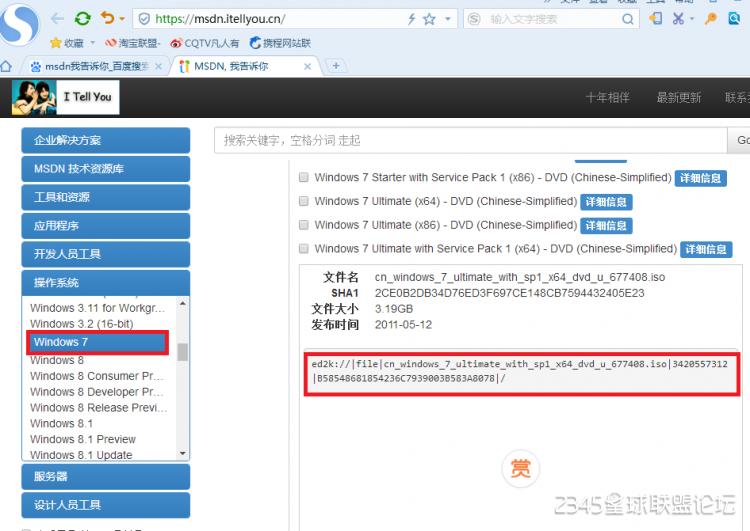Click the OS list scroll down arrow
The image size is (750, 531).
point(182,453)
